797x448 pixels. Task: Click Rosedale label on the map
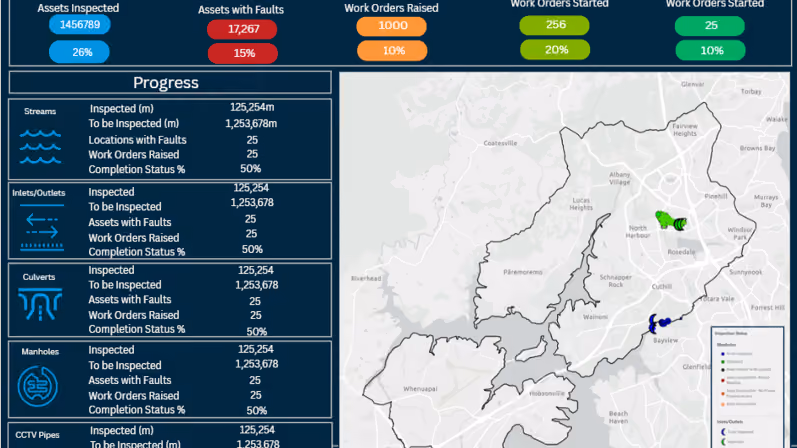pos(681,252)
